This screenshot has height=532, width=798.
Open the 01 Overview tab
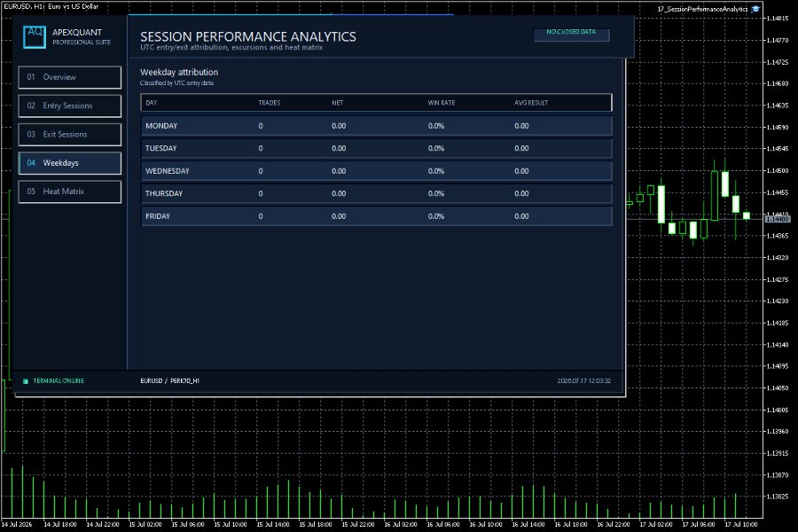click(x=70, y=77)
